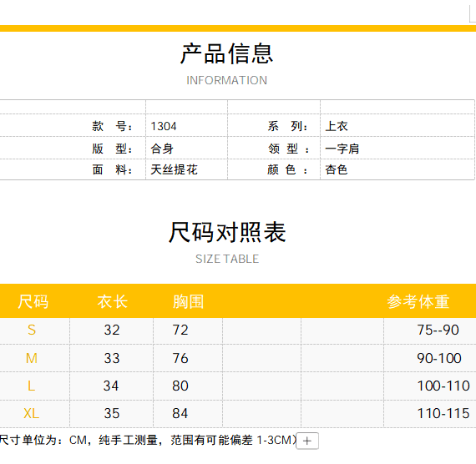Screen dimensions: 476x464
Task: Click the 一字肩 collar type cell
Action: pyautogui.click(x=397, y=149)
